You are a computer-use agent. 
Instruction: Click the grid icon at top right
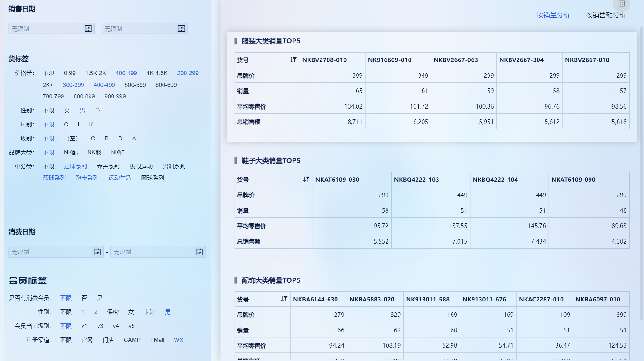[x=621, y=4]
